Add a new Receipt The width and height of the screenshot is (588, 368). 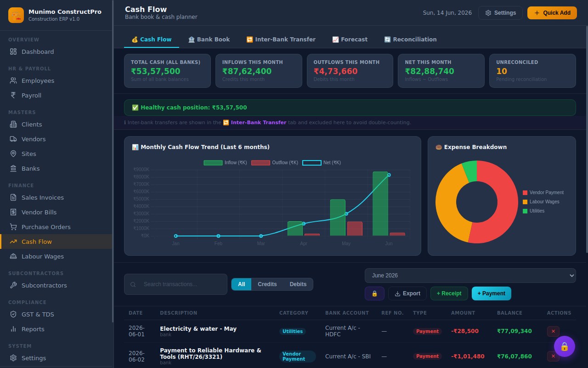click(449, 293)
